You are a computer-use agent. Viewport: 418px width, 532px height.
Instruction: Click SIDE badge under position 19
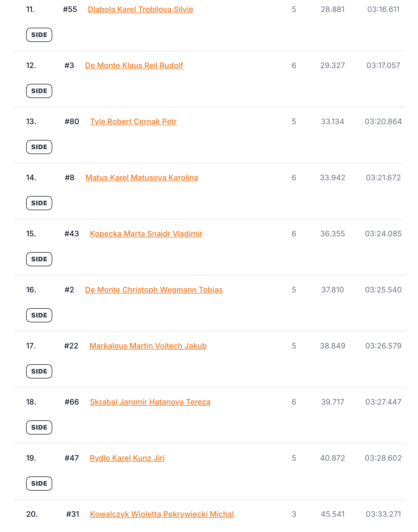[x=39, y=484]
